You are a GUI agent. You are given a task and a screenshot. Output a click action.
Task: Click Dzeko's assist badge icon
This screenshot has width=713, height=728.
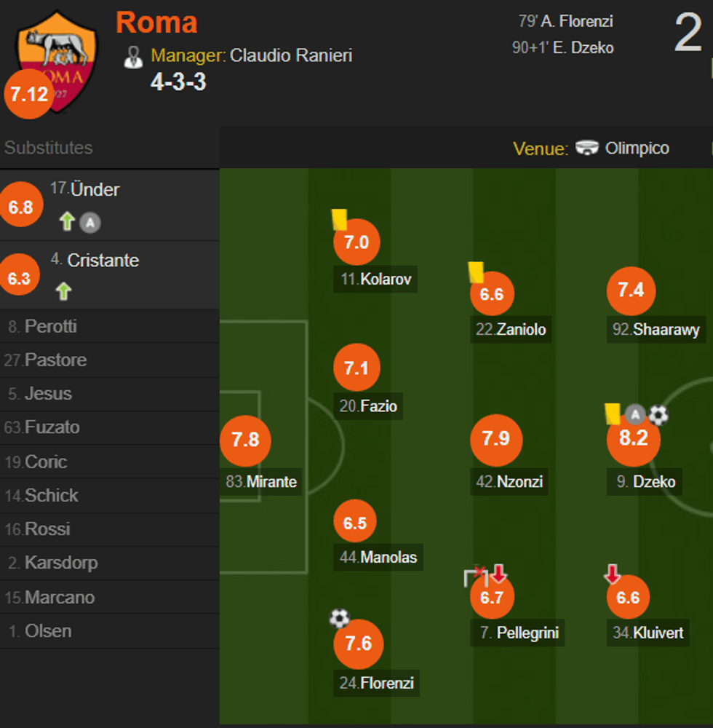pyautogui.click(x=635, y=414)
